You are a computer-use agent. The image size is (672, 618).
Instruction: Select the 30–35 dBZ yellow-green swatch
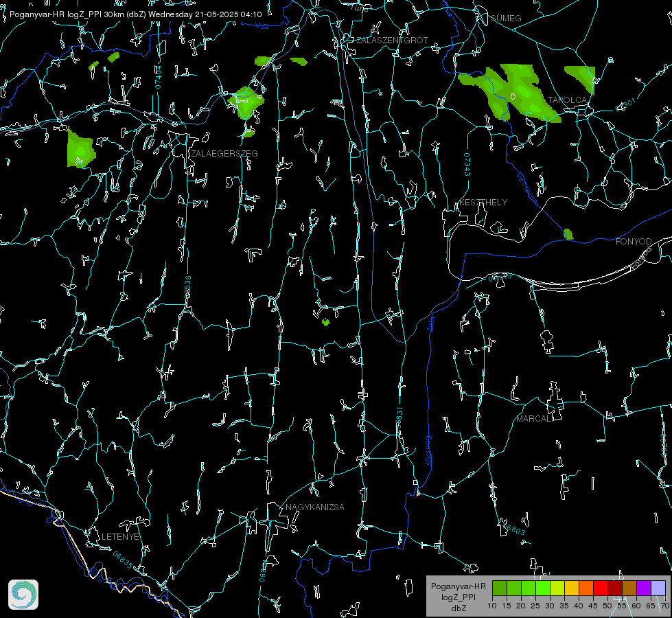[557, 588]
